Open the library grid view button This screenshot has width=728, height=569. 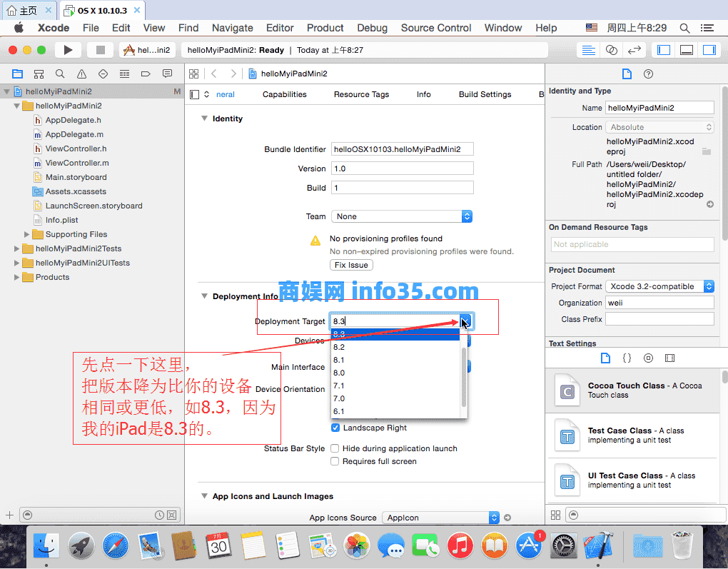pos(555,515)
